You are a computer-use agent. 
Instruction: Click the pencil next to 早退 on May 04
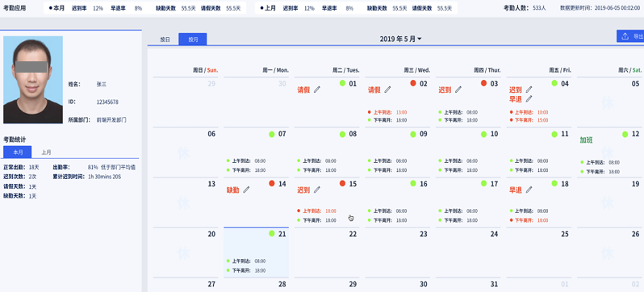(x=529, y=98)
